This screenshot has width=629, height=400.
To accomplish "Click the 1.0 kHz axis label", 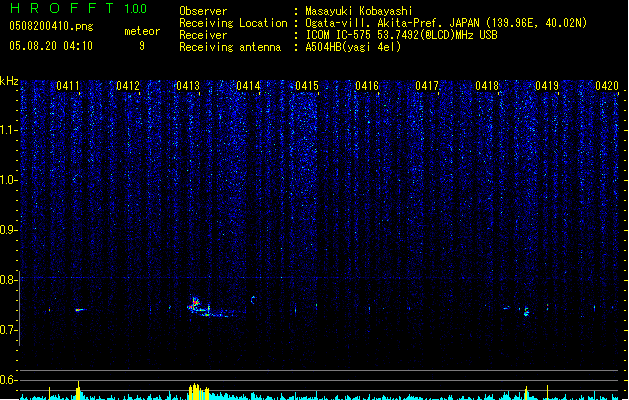I will [x=8, y=180].
